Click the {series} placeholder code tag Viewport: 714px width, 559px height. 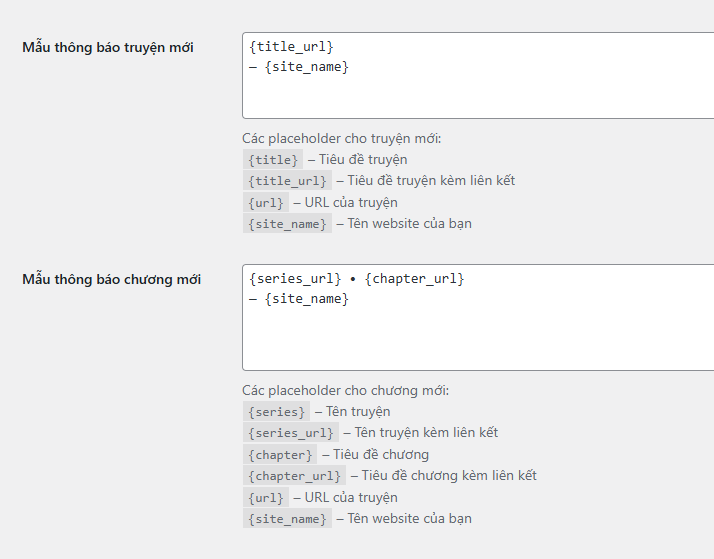[276, 412]
